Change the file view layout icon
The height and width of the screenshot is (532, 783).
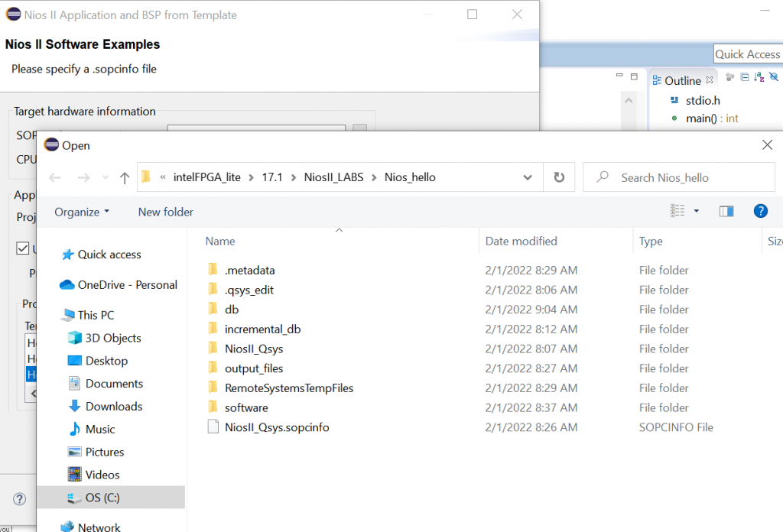pos(677,211)
